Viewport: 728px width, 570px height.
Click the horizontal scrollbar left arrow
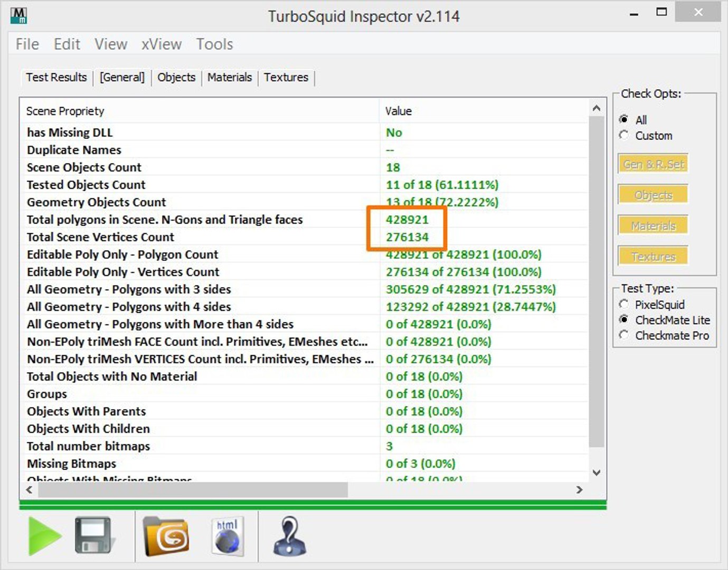[x=30, y=490]
